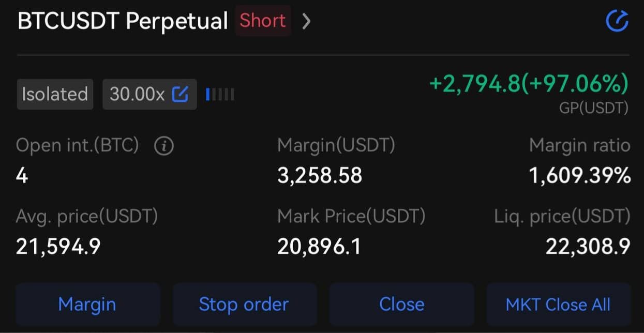Tap the Margin(USDT) amount 3,258.58
The image size is (644, 333).
click(320, 176)
